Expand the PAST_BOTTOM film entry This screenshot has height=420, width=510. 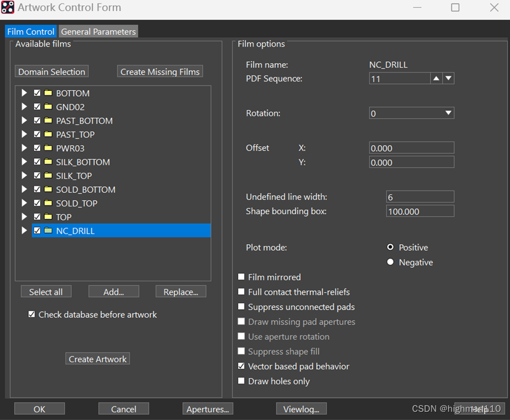[24, 121]
